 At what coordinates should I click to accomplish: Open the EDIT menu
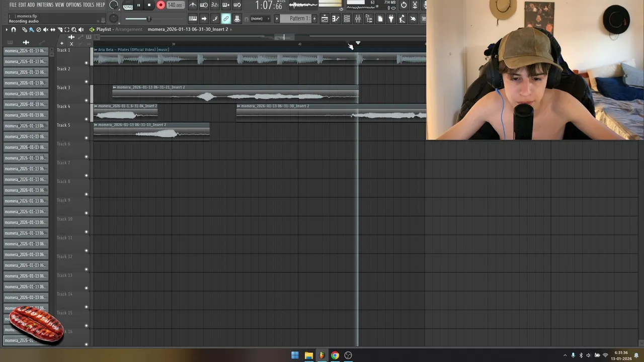[x=22, y=5]
